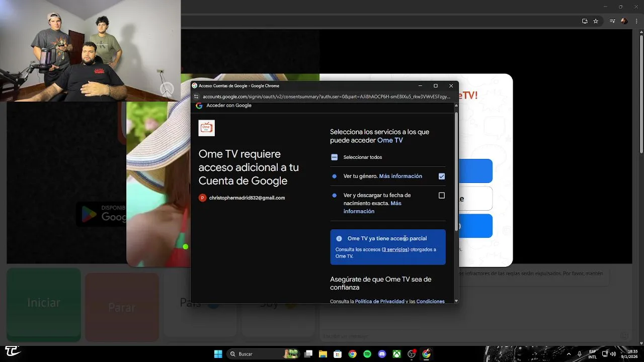This screenshot has width=644, height=362.
Task: Click the microphone icon in system tray
Action: pyautogui.click(x=580, y=354)
